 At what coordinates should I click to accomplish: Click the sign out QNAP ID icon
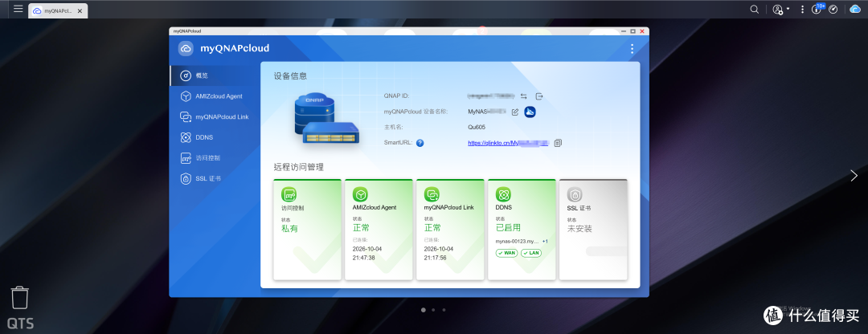(x=539, y=96)
